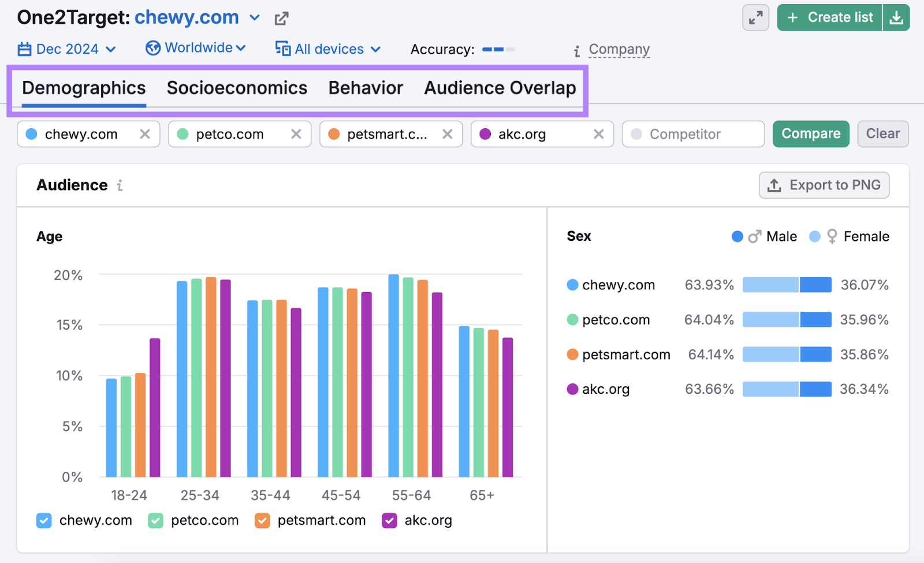Click the info icon beside Company

576,51
